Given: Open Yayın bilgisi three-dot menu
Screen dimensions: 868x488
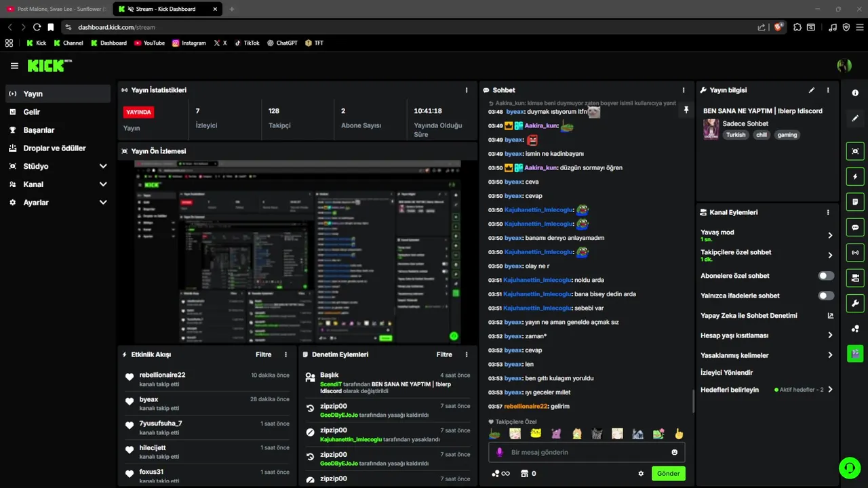Looking at the screenshot, I should point(828,90).
